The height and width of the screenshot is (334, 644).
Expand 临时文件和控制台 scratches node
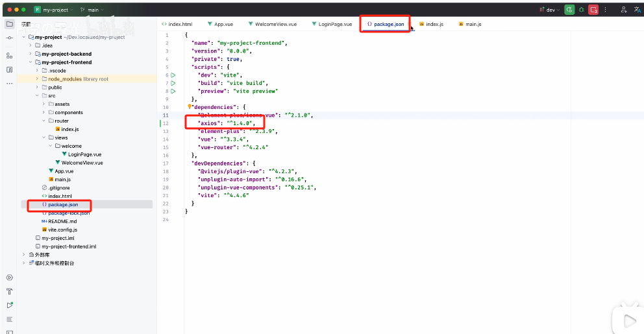coord(24,263)
